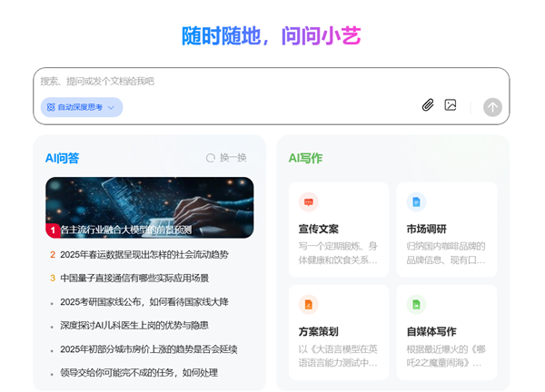Viewport: 545px width, 392px height.
Task: Click the green 自媒体写作 card icon
Action: pos(416,304)
